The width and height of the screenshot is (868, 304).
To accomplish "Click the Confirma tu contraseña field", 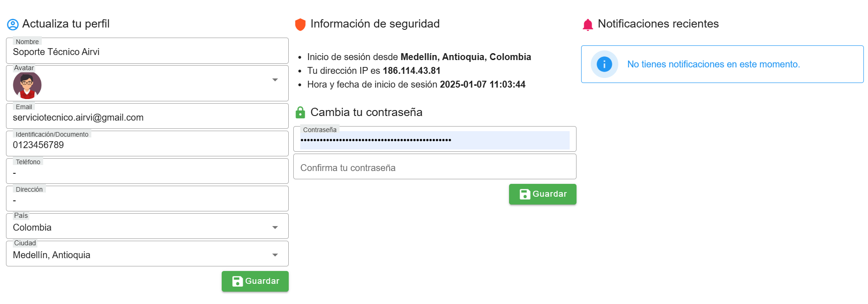I will click(x=434, y=168).
